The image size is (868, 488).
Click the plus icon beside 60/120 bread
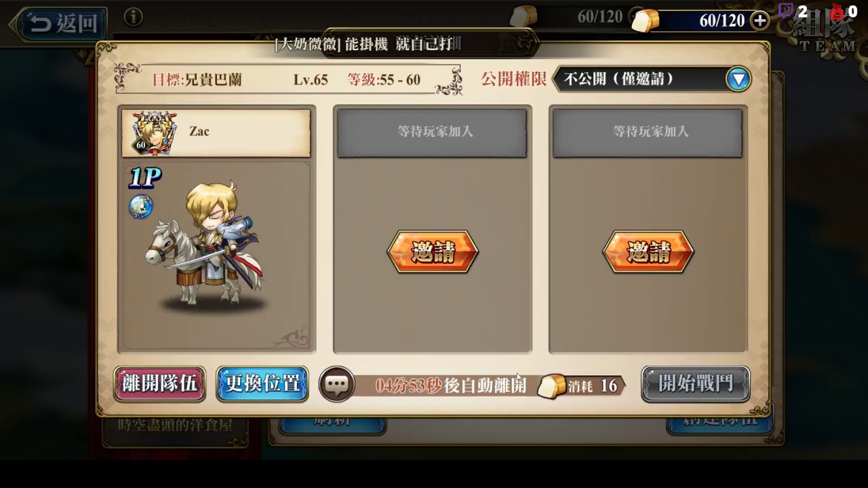[x=761, y=21]
